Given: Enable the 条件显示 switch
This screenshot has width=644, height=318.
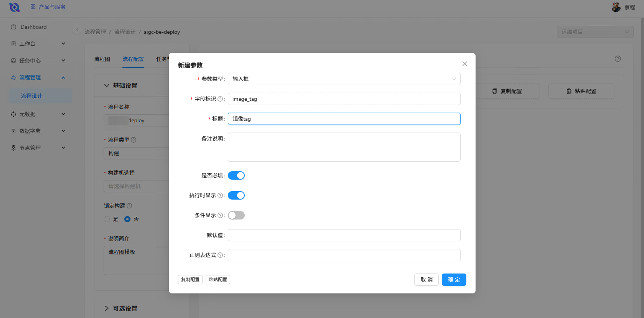Looking at the screenshot, I should point(236,215).
